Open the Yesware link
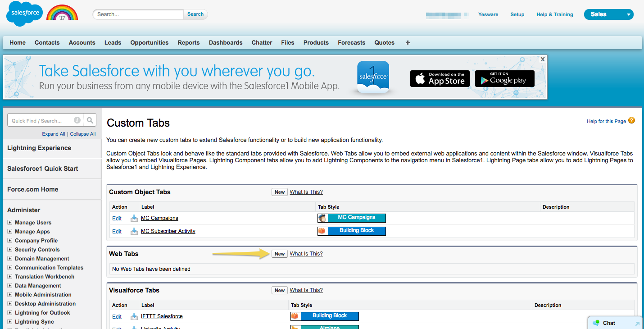This screenshot has height=329, width=644. point(488,14)
